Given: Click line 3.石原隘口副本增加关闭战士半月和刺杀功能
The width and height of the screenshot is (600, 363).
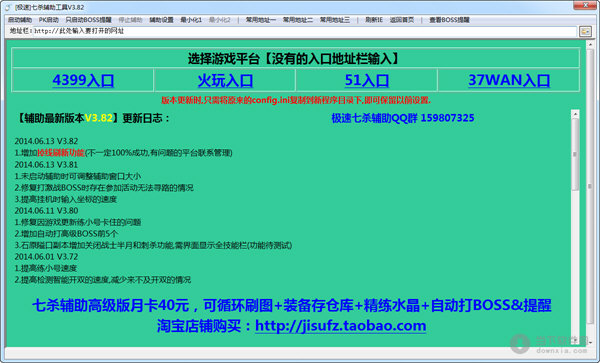Looking at the screenshot, I should (153, 245).
